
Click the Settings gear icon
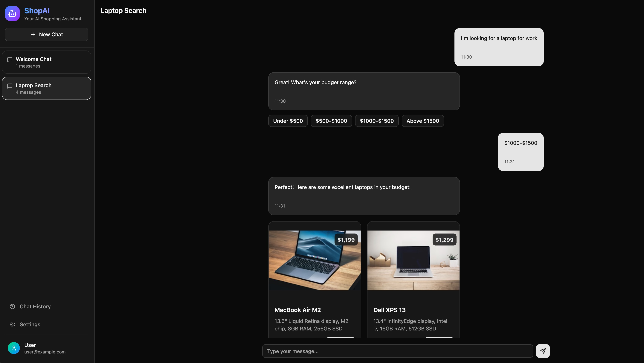click(12, 324)
